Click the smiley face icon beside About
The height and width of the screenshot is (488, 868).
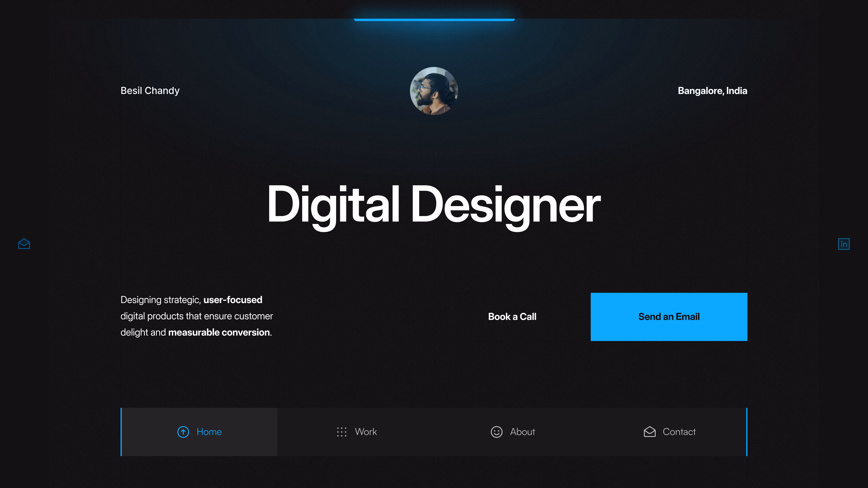pyautogui.click(x=496, y=432)
